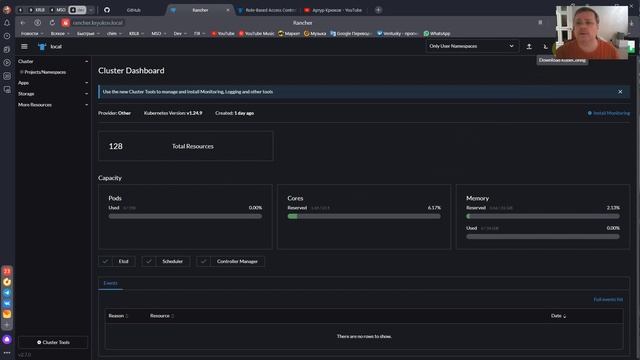This screenshot has height=360, width=640.
Task: Click the purple assistant icon in sidebar
Action: tap(7, 340)
